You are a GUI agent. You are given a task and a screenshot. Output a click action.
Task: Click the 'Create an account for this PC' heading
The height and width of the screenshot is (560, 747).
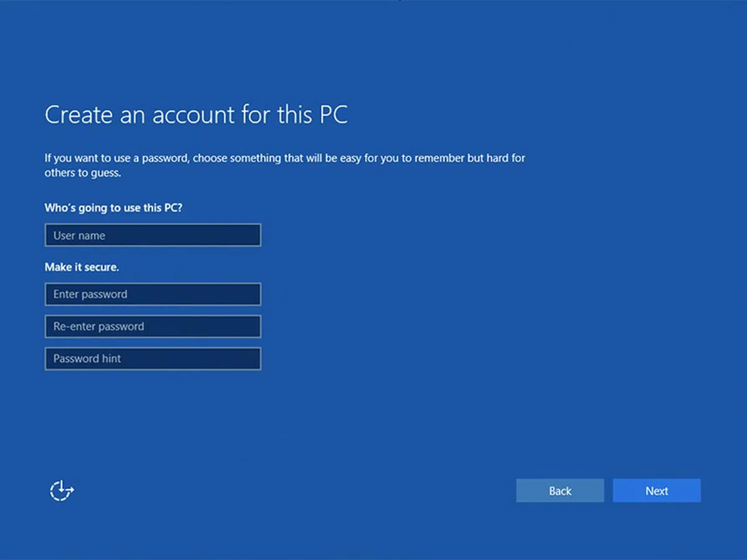point(196,115)
